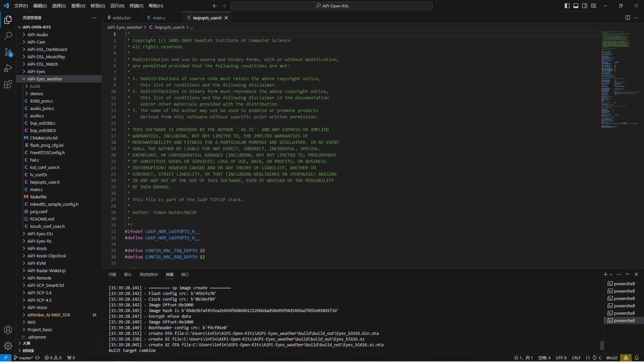
Task: Toggle secondary side bar visibility
Action: pos(585,6)
